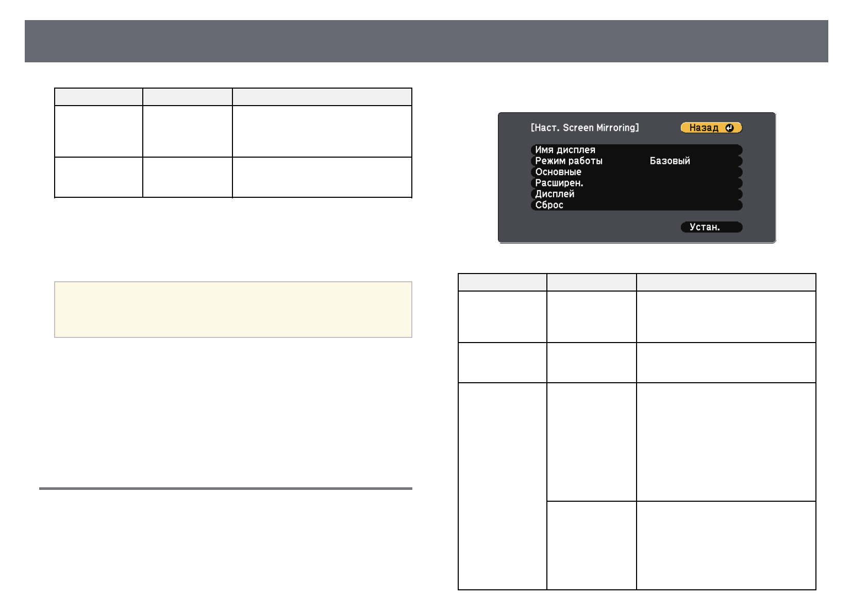The width and height of the screenshot is (868, 613).
Task: Select the Имя дисплея menu item
Action: coord(565,150)
